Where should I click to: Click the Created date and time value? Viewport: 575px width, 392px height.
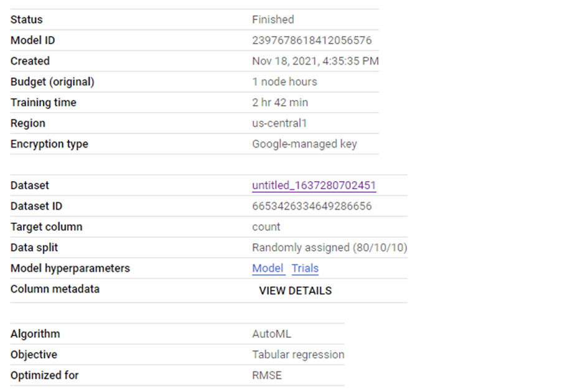[315, 61]
